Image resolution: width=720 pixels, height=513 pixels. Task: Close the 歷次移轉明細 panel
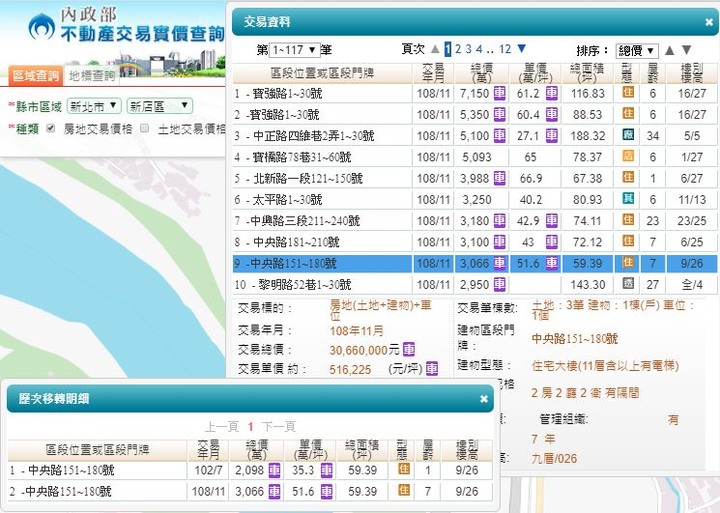coord(484,399)
